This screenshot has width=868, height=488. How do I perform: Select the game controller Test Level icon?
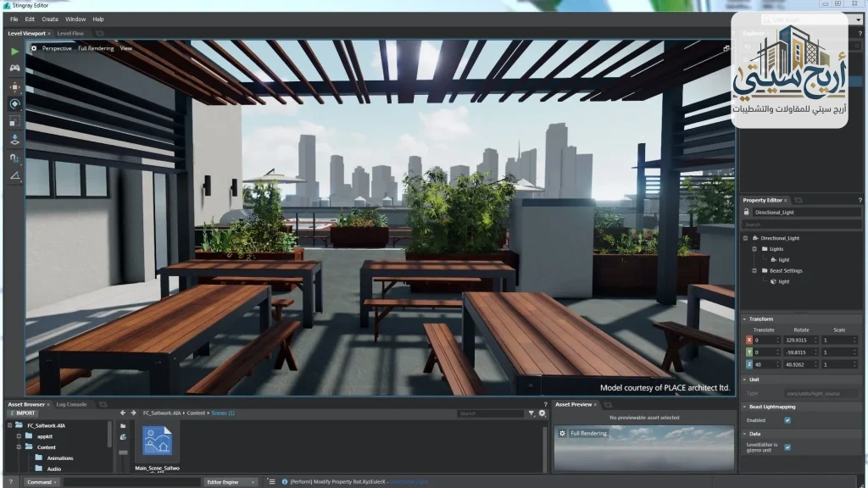14,68
